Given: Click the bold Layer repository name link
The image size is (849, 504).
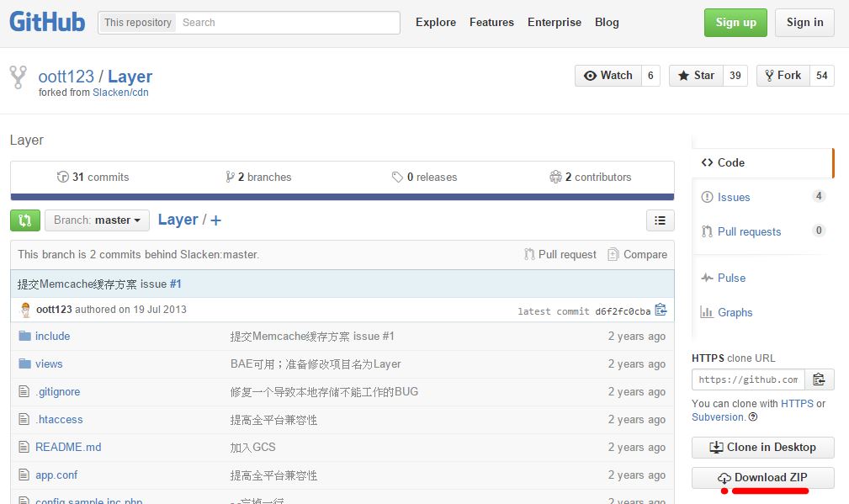Looking at the screenshot, I should [130, 77].
